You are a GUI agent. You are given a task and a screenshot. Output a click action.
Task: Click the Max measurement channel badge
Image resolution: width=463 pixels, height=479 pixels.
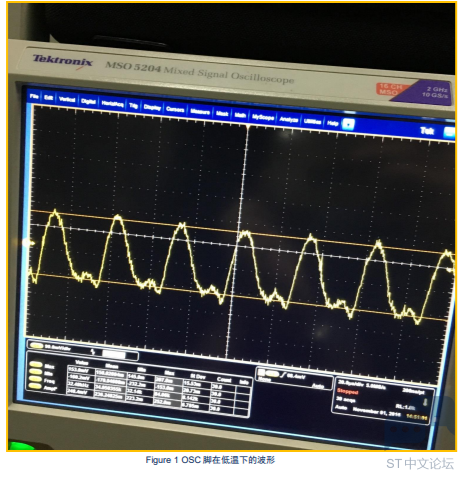(36, 364)
